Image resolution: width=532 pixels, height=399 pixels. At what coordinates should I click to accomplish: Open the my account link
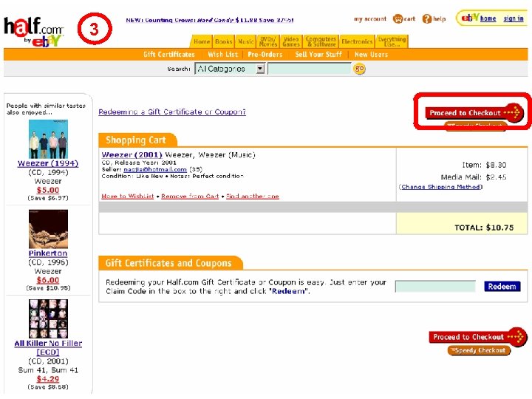(x=370, y=19)
